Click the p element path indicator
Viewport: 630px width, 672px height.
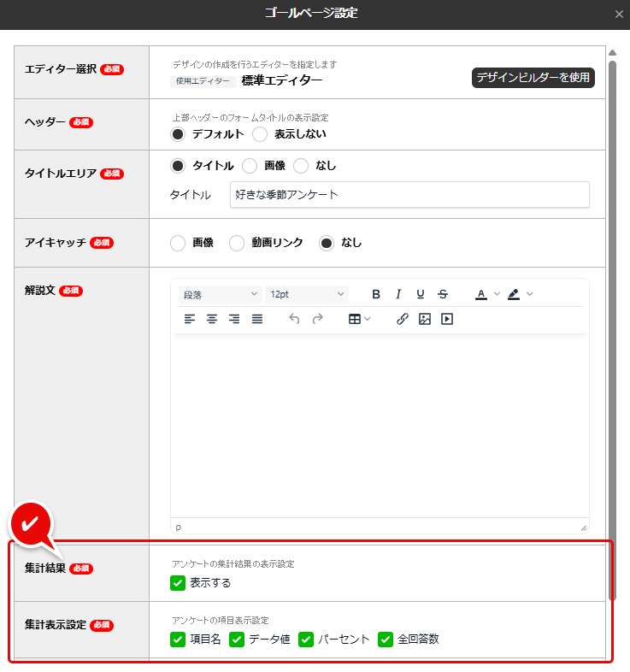[179, 527]
